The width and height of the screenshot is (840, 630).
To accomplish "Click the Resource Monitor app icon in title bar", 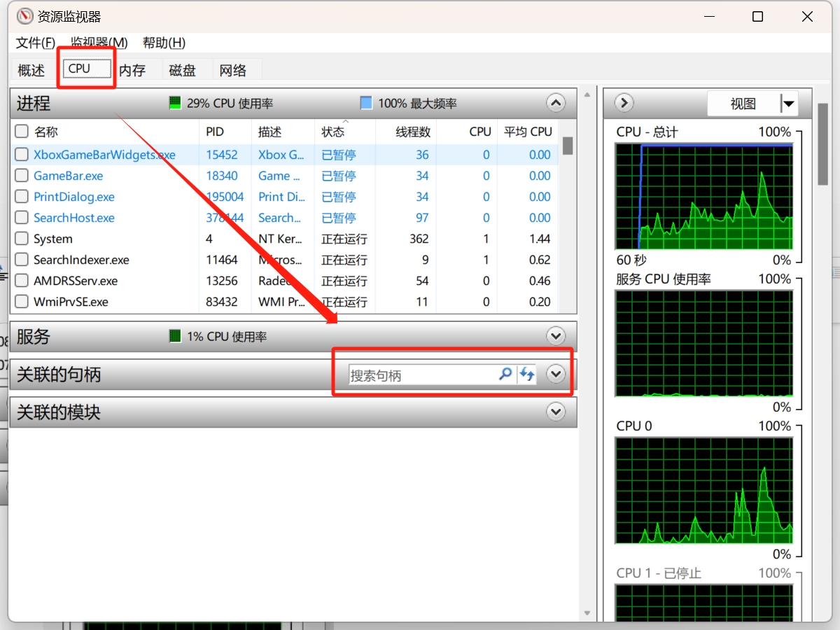I will [x=24, y=17].
